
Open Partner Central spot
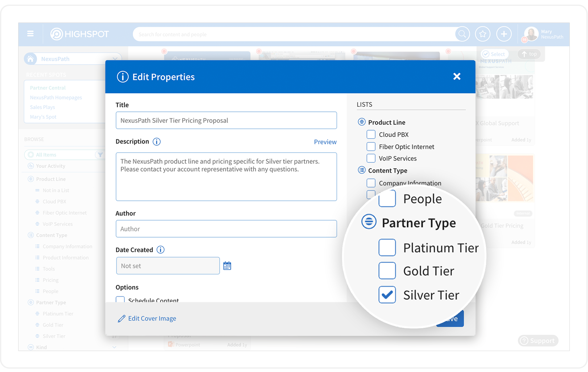pyautogui.click(x=48, y=88)
